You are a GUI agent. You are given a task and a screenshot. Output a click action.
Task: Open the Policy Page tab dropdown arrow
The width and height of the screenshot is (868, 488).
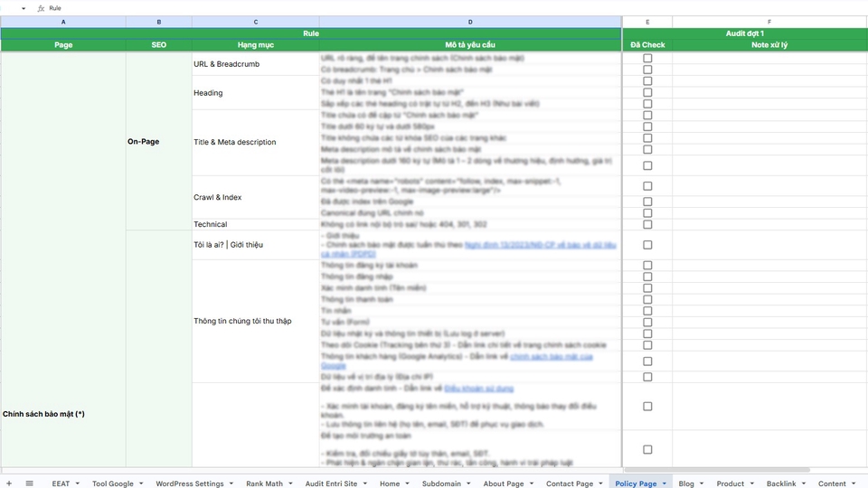[665, 483]
